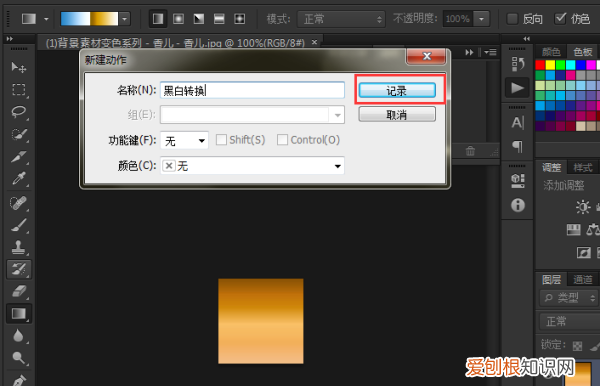Open the History panel icon
Image resolution: width=600 pixels, height=386 pixels.
(517, 64)
